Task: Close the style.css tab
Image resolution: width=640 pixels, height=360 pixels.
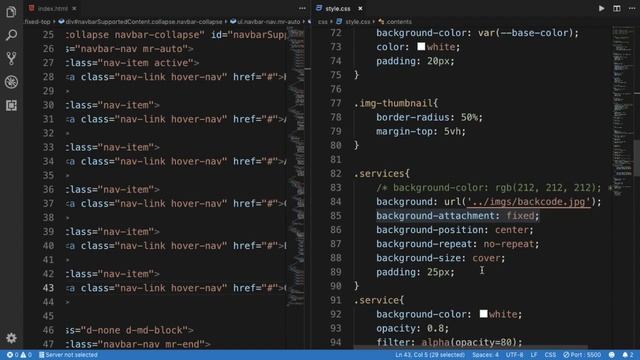Action: pos(360,8)
